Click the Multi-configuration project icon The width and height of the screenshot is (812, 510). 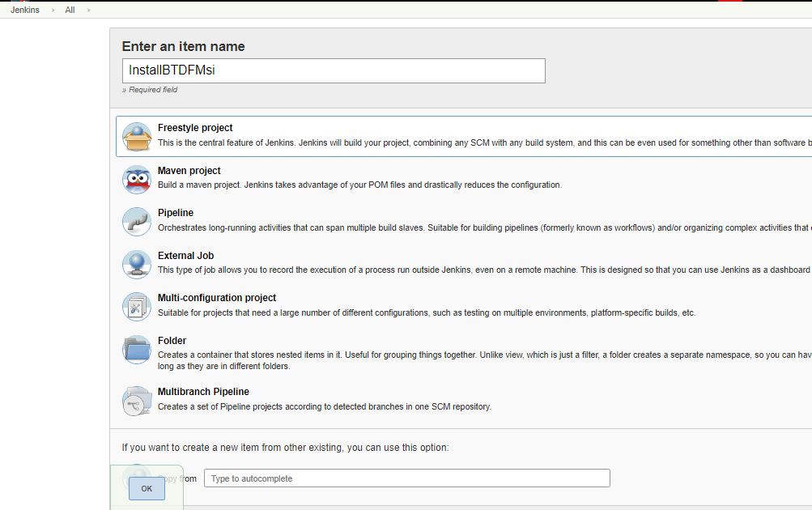(x=137, y=307)
